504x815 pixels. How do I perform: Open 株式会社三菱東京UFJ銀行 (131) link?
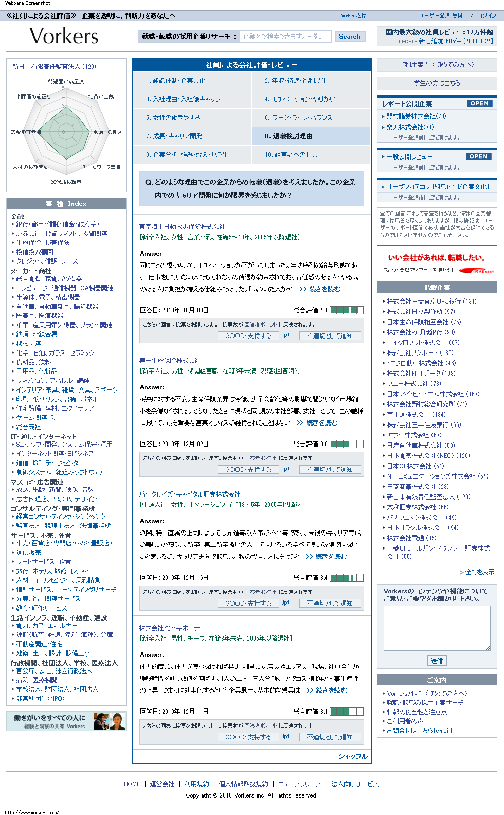tap(431, 302)
